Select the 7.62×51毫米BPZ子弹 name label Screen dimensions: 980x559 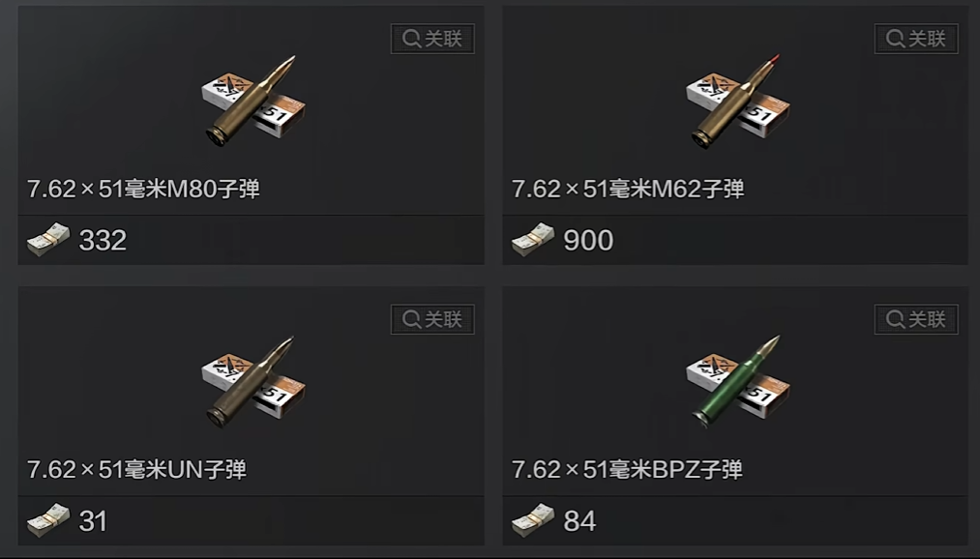(627, 470)
